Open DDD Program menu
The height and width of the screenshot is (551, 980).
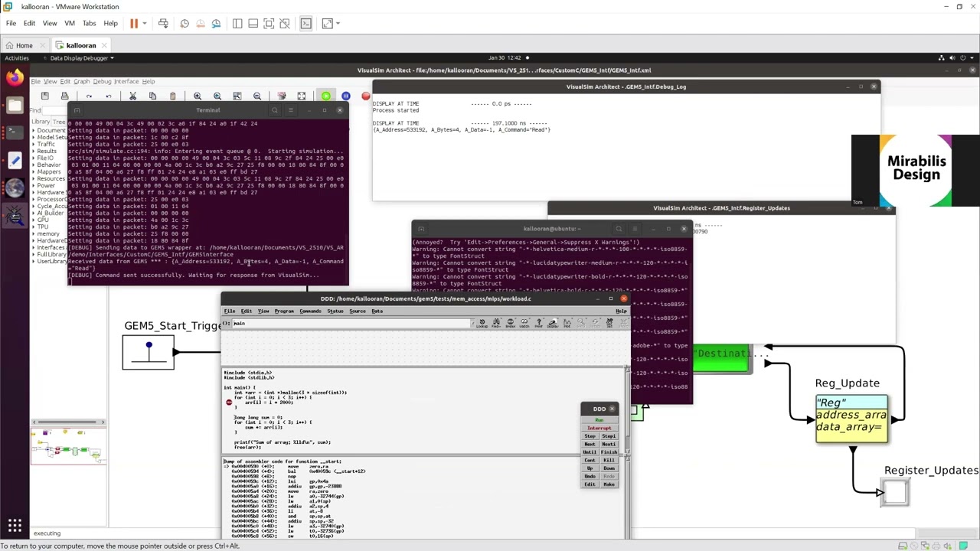click(284, 311)
